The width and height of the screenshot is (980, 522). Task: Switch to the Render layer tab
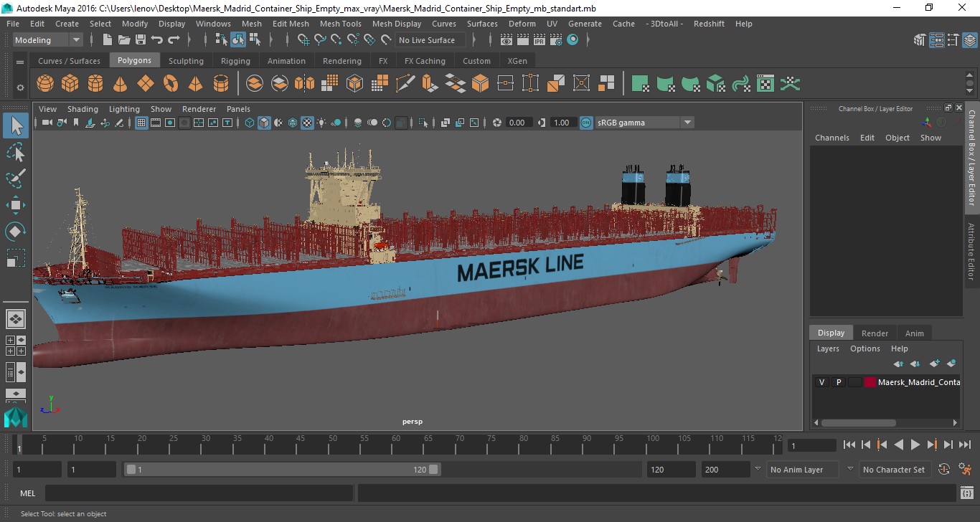click(x=875, y=333)
